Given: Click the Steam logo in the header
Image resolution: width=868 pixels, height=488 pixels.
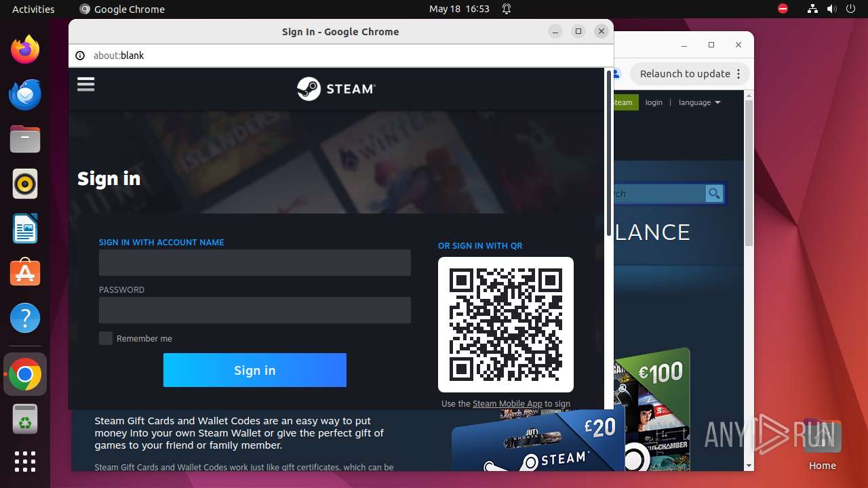Looking at the screenshot, I should click(x=336, y=89).
